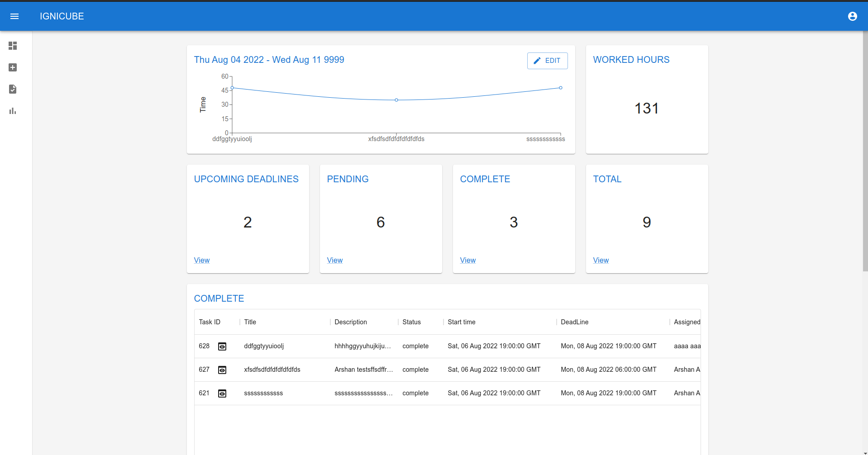The width and height of the screenshot is (868, 455).
Task: View task 627 using its eye icon
Action: [x=222, y=370]
